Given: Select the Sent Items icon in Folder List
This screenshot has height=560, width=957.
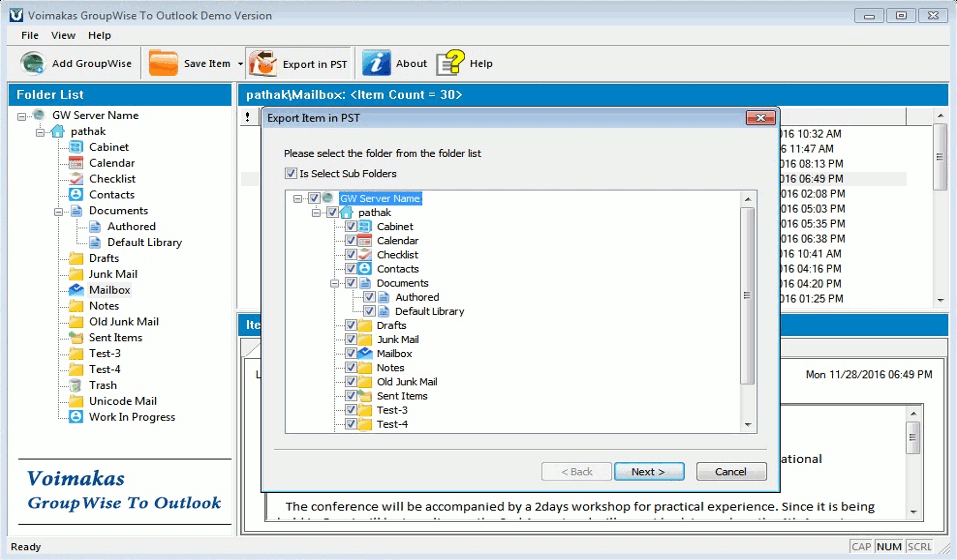Looking at the screenshot, I should click(x=76, y=337).
